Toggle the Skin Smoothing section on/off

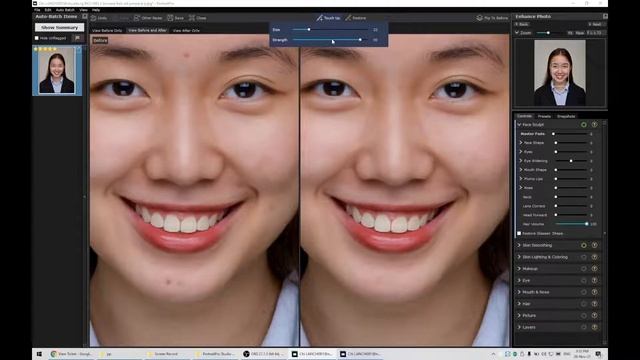tap(584, 245)
